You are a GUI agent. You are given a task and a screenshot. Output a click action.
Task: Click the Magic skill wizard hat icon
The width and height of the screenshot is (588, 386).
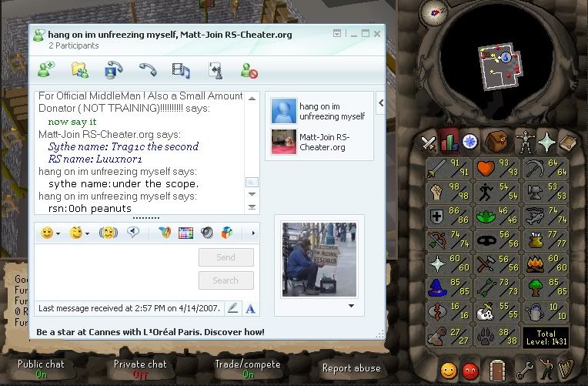[x=437, y=287]
